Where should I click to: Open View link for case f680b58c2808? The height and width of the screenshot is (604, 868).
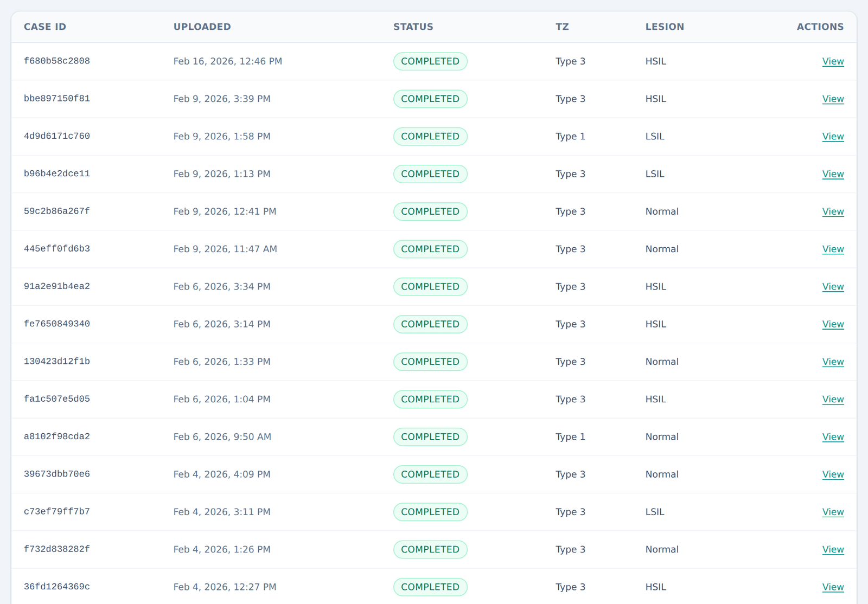click(833, 61)
